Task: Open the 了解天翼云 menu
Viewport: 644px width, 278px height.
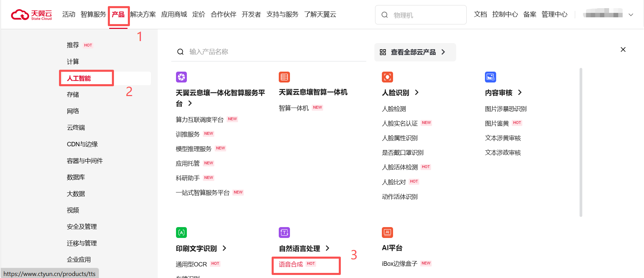Action: (x=320, y=14)
